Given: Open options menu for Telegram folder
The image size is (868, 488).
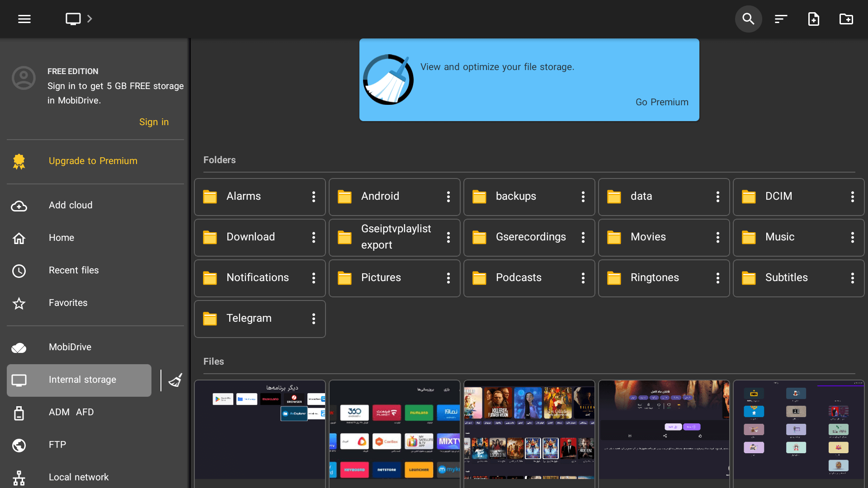Looking at the screenshot, I should point(314,319).
